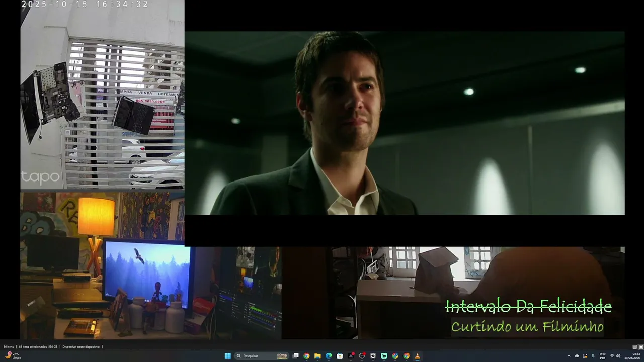644x362 pixels.
Task: Click the room webcam feed with lamp
Action: click(151, 265)
